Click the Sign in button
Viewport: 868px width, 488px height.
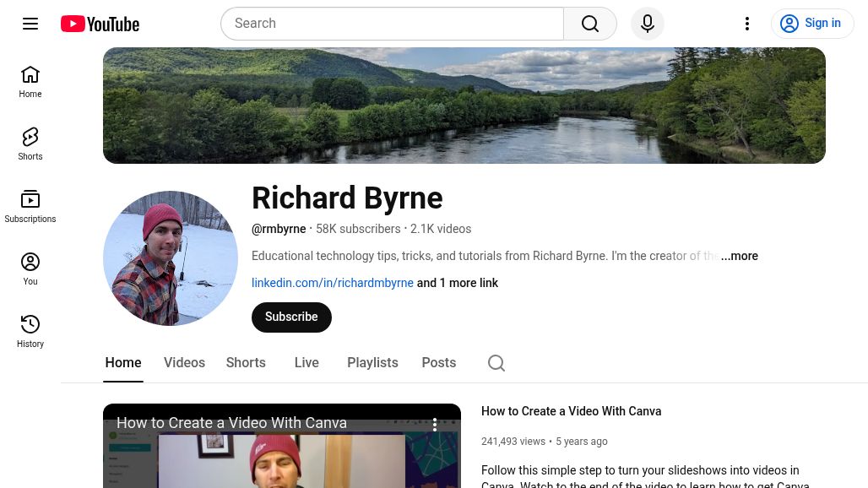coord(812,24)
